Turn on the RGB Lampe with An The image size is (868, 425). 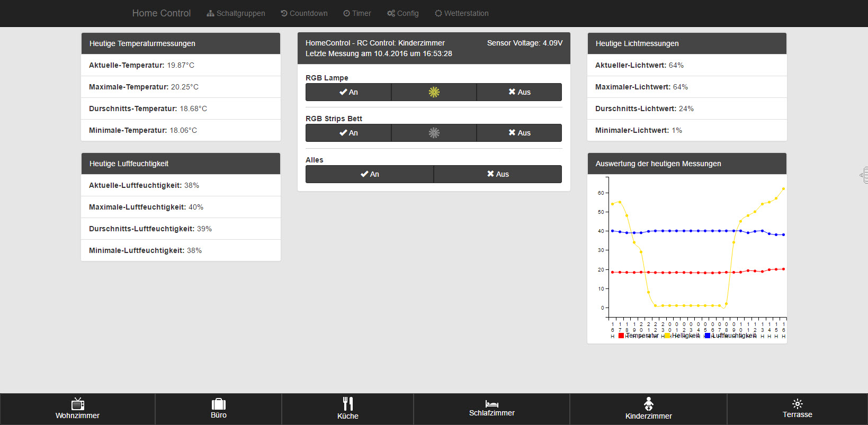[x=348, y=92]
